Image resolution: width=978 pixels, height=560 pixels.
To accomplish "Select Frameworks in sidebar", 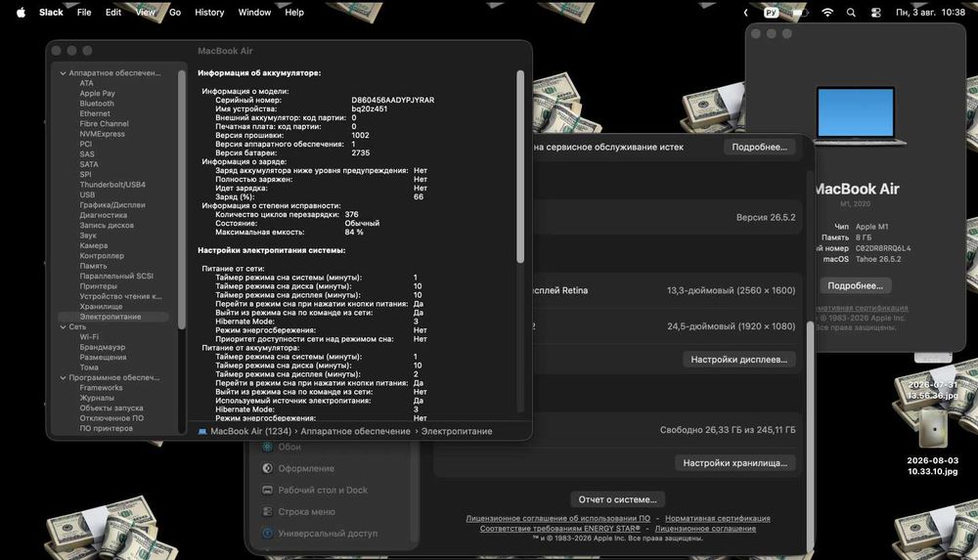I will tap(101, 387).
